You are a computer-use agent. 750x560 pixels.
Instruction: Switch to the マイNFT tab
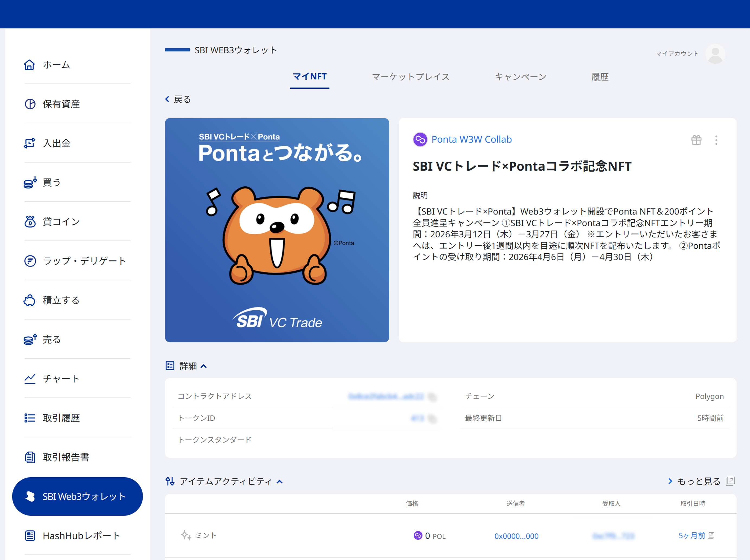[309, 76]
